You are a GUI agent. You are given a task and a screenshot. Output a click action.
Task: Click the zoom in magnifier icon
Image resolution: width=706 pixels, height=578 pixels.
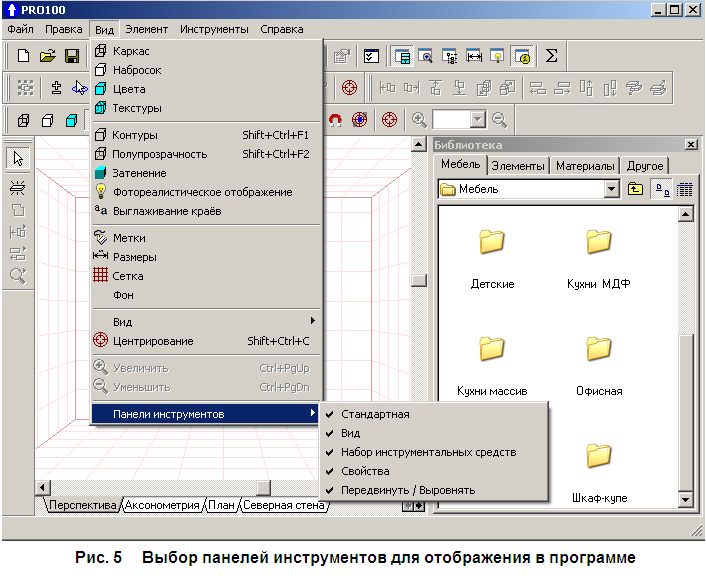[420, 120]
